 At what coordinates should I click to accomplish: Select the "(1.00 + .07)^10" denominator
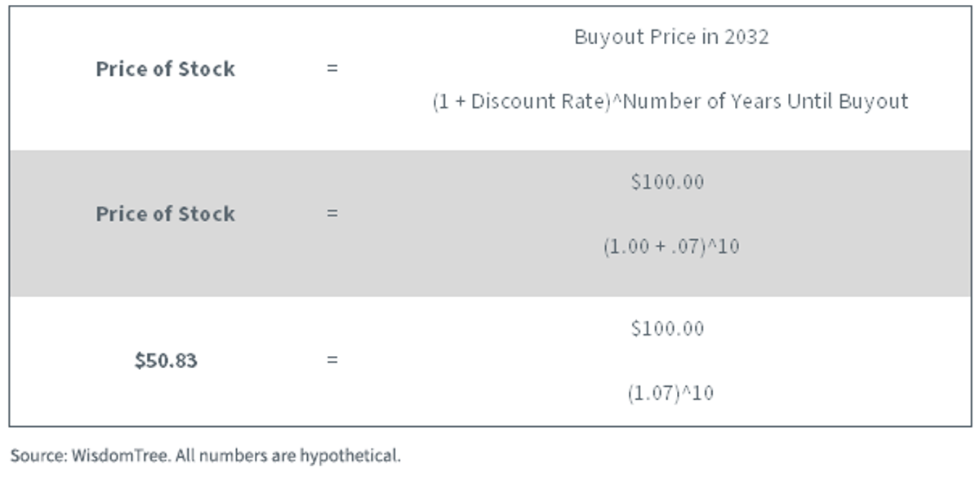click(670, 247)
